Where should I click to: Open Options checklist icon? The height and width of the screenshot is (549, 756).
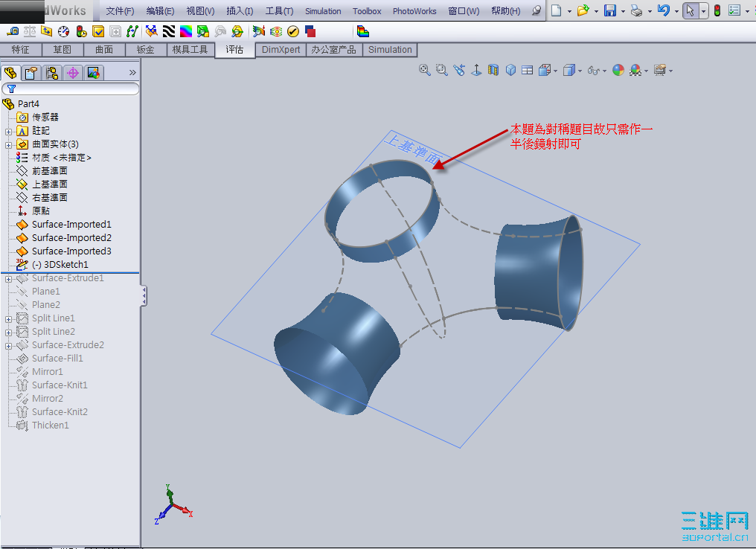[x=734, y=10]
